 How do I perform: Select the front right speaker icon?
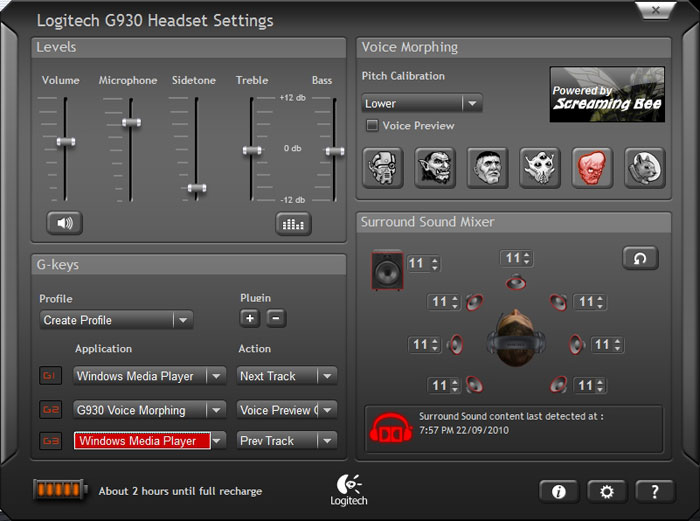click(558, 302)
